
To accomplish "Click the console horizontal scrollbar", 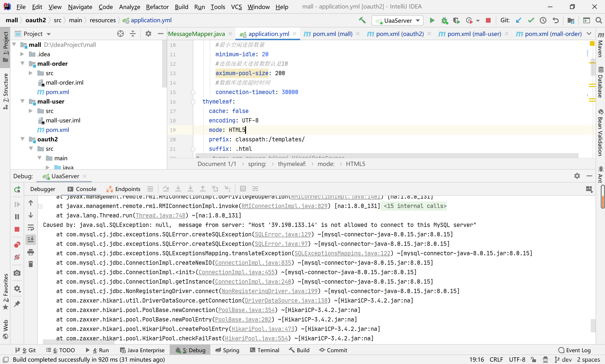I will click(x=78, y=342).
